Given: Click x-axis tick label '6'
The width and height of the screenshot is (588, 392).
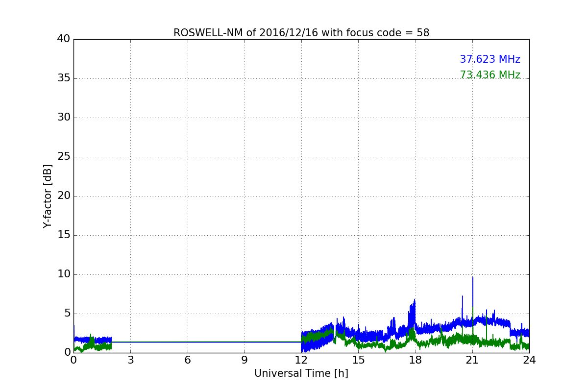Looking at the screenshot, I should (x=188, y=360).
